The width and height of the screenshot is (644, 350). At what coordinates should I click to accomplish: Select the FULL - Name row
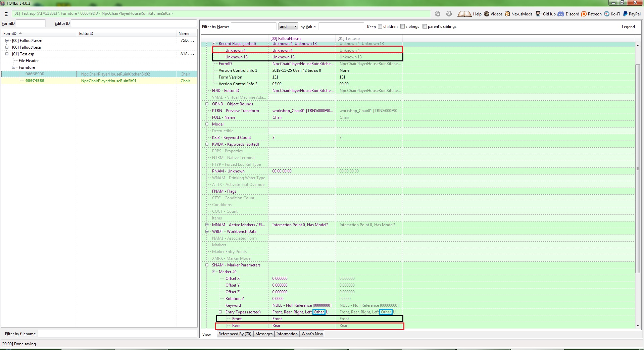[x=418, y=117]
